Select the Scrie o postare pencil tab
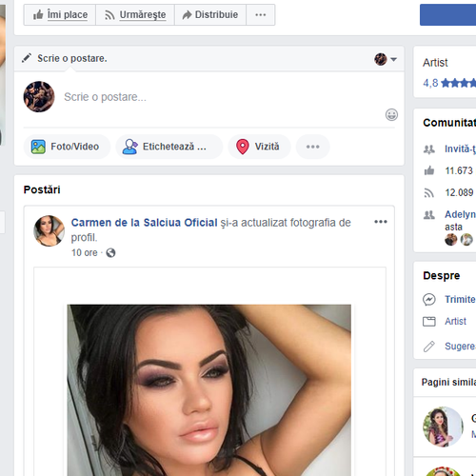The width and height of the screenshot is (476, 476). point(65,58)
